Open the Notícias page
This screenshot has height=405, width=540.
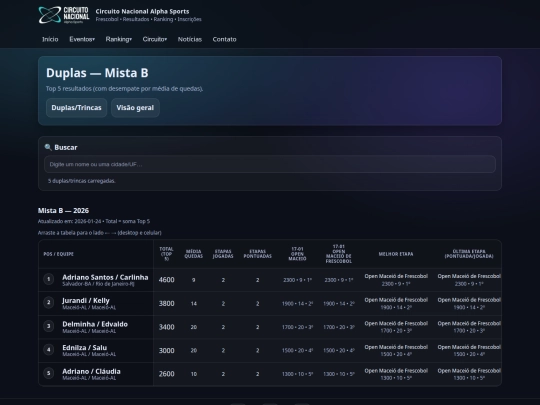pos(190,39)
